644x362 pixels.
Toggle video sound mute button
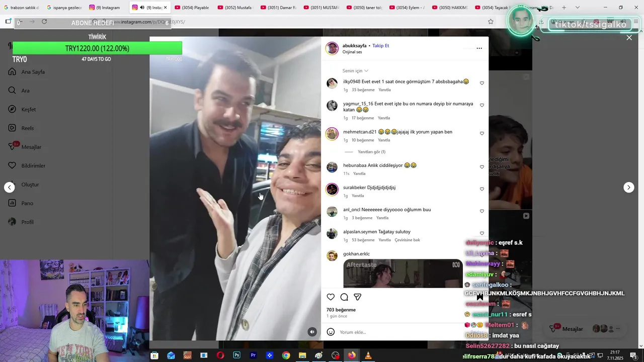(312, 331)
